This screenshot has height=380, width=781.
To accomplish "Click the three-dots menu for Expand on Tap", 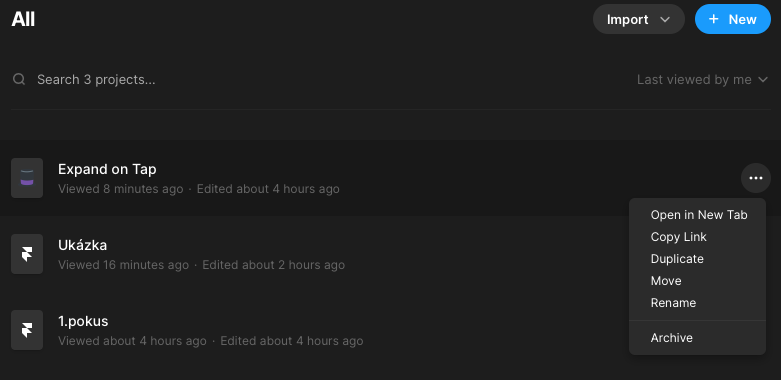I will [756, 178].
